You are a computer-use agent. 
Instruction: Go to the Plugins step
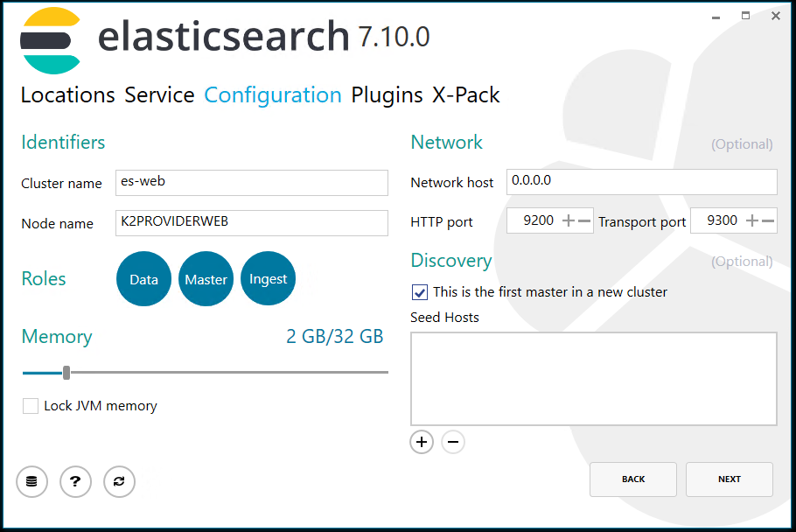(387, 94)
